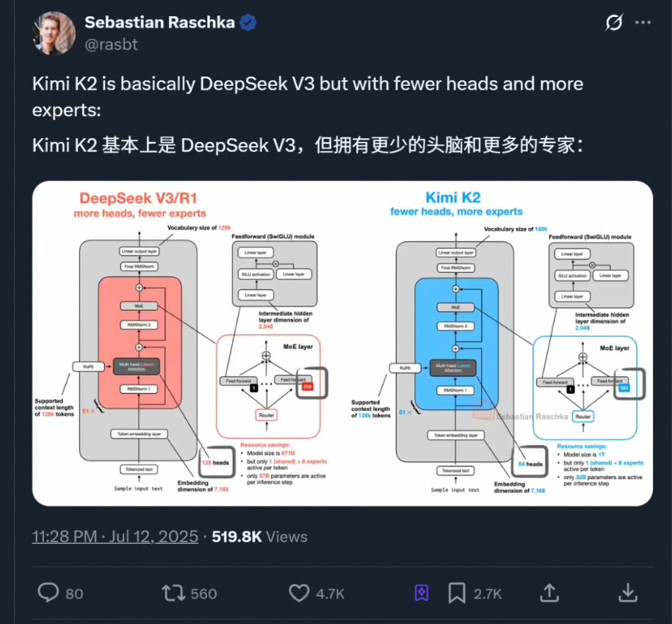
Task: Click the blue verified badge
Action: click(248, 22)
